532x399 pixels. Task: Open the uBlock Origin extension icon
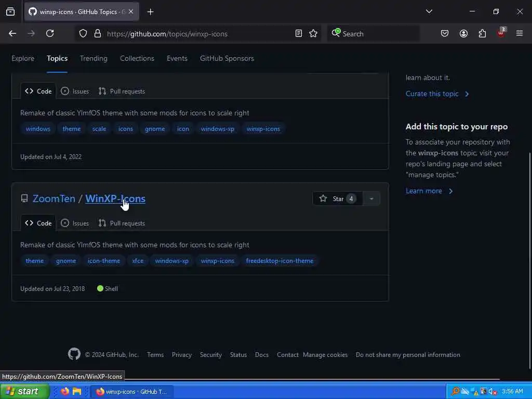coord(501,33)
